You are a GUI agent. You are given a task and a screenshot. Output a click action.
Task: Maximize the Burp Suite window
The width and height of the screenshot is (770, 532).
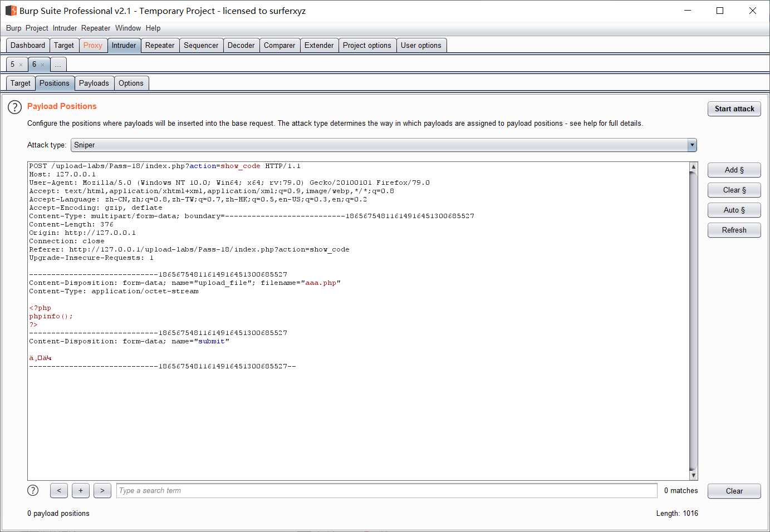(x=720, y=11)
